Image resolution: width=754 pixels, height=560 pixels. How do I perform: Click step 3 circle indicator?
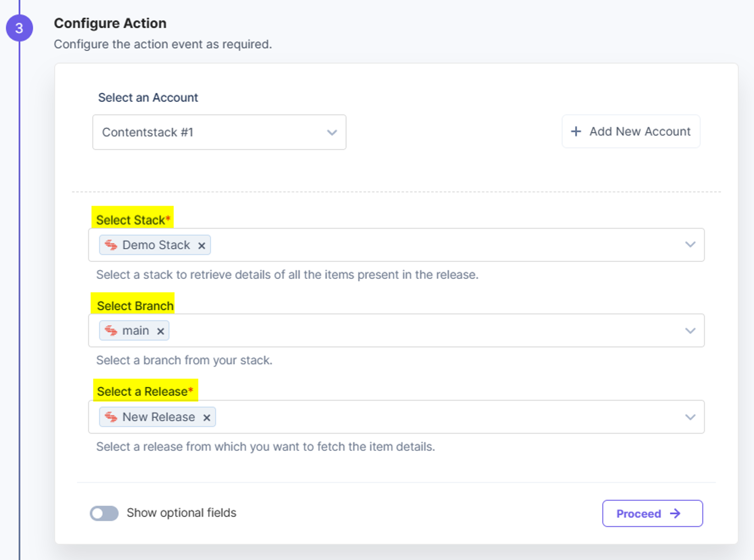coord(19,28)
